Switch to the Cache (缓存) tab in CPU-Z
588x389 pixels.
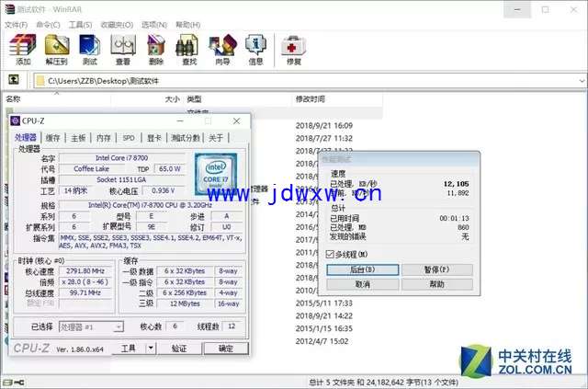(x=53, y=138)
